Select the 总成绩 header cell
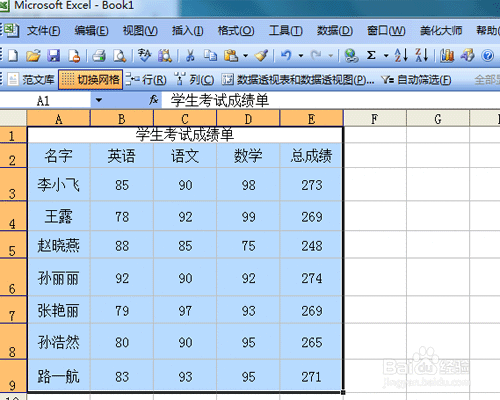This screenshot has width=500, height=400. 311,156
